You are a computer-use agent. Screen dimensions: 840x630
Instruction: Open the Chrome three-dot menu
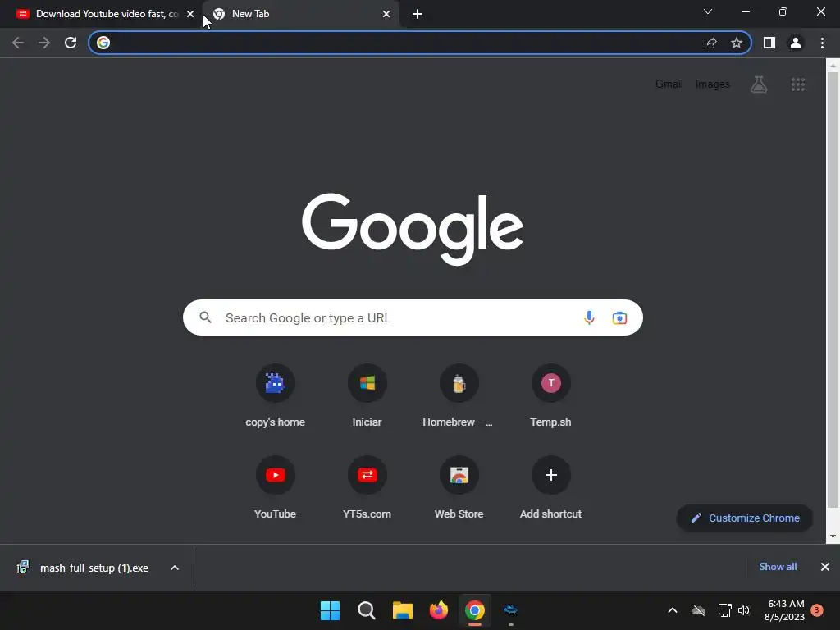(822, 43)
